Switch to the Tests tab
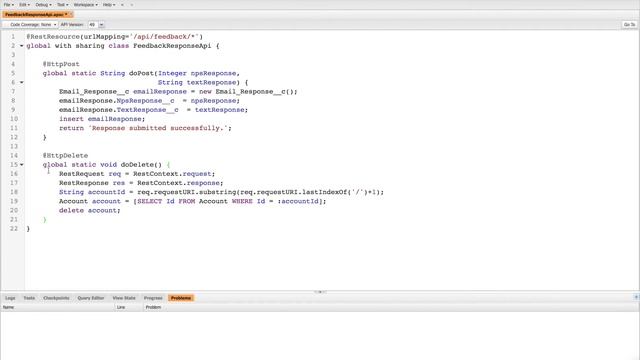Image resolution: width=640 pixels, height=360 pixels. [x=29, y=298]
